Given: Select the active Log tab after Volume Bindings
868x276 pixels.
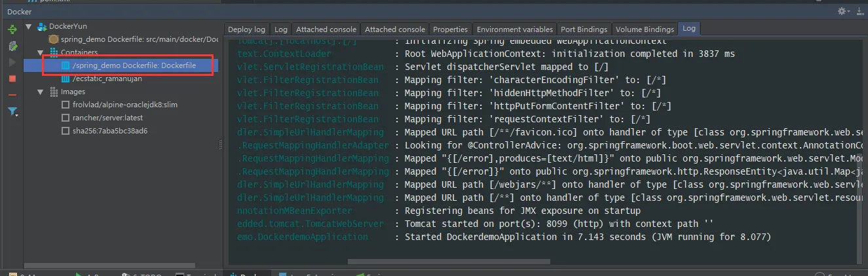Looking at the screenshot, I should pos(689,29).
